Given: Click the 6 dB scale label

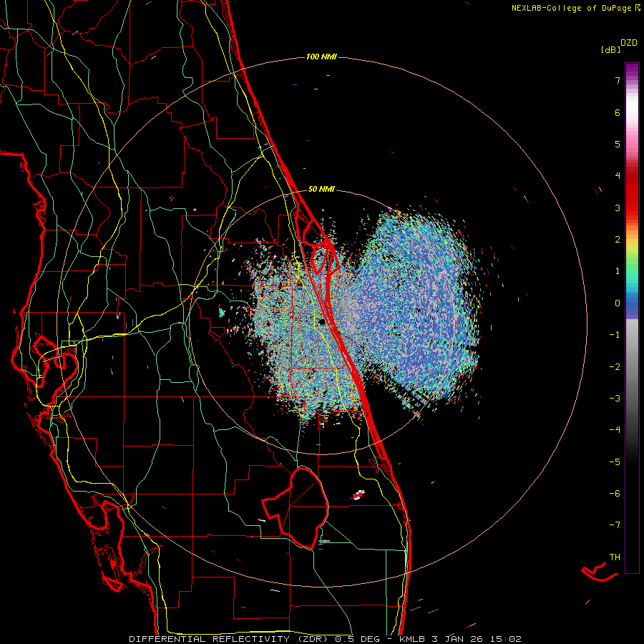Looking at the screenshot, I should 618,112.
